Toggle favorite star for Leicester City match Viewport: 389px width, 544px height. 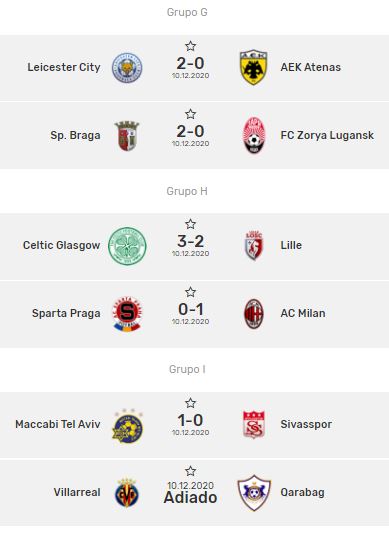(190, 46)
